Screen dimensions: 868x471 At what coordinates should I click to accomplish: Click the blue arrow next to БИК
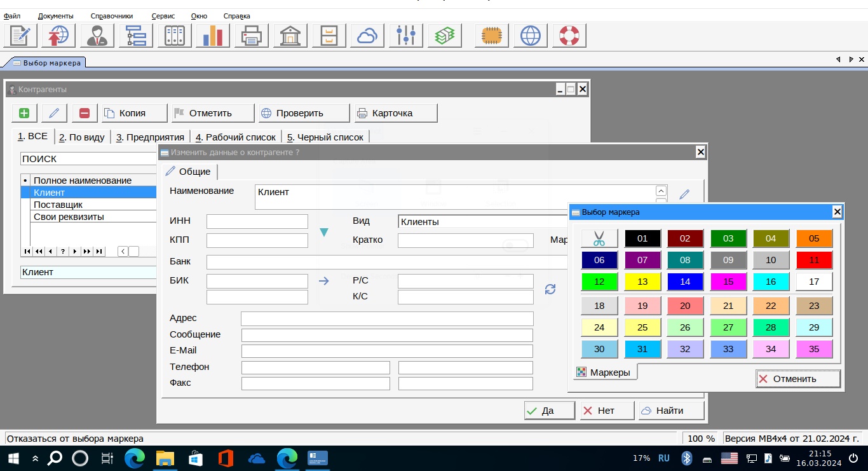pyautogui.click(x=324, y=281)
